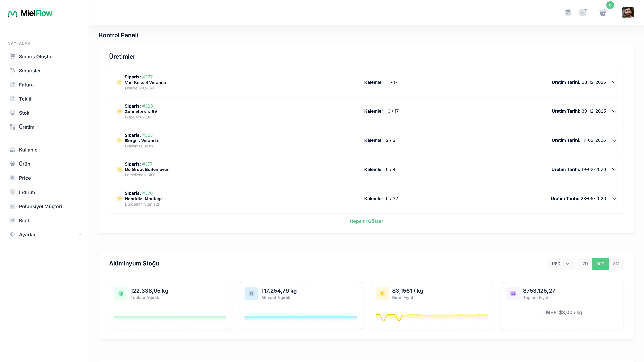
Task: Open the user profile avatar
Action: pyautogui.click(x=628, y=13)
